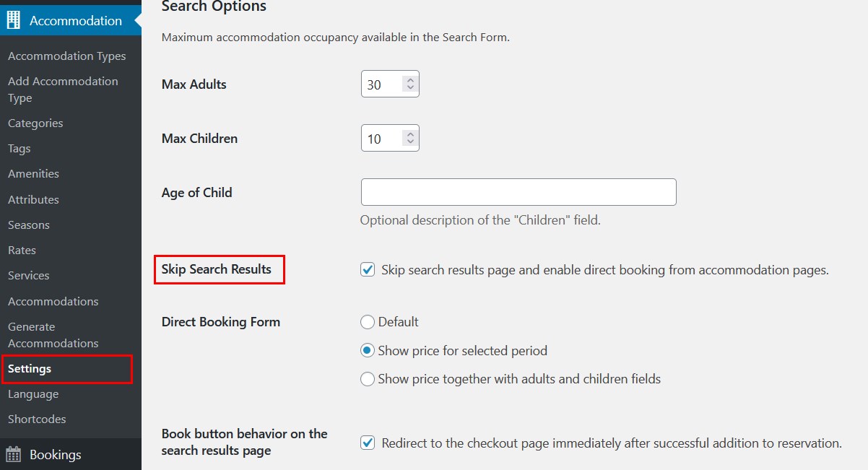The image size is (868, 470).
Task: Click the Bookings calendar icon
Action: 14,455
